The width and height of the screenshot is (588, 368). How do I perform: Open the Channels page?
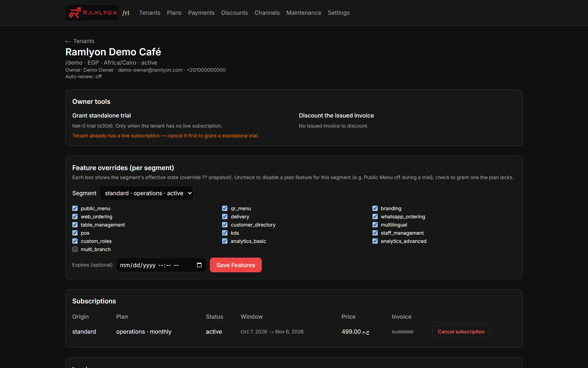[267, 13]
